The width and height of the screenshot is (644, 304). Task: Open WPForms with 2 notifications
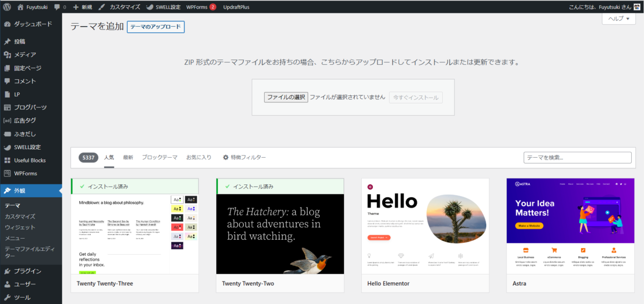click(201, 7)
